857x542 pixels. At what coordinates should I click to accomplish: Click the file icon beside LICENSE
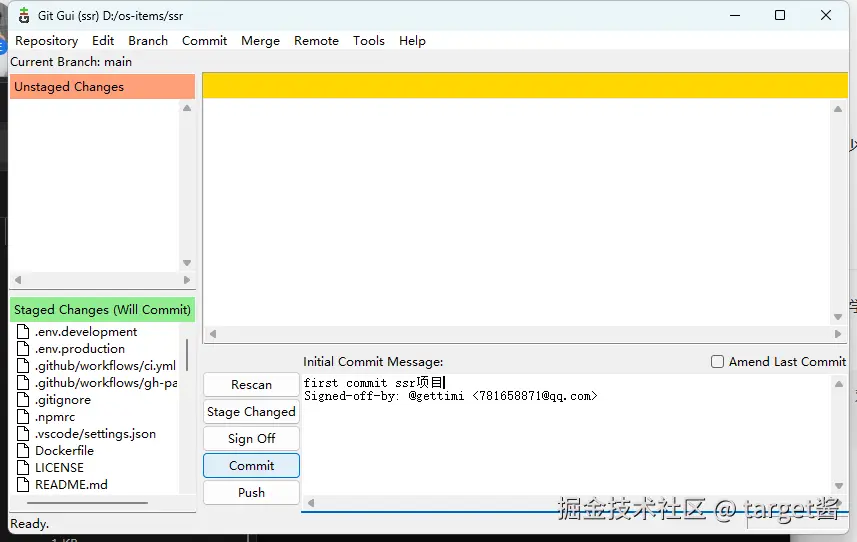coord(23,467)
